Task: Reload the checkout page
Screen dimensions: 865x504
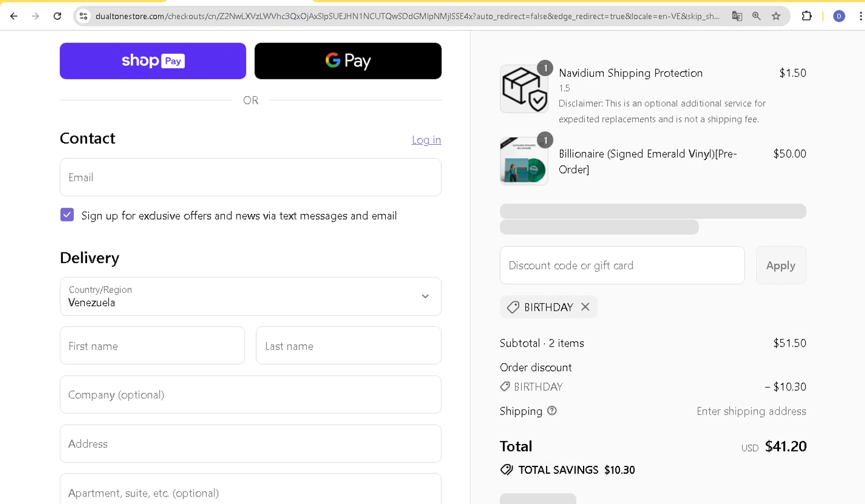Action: pos(57,16)
